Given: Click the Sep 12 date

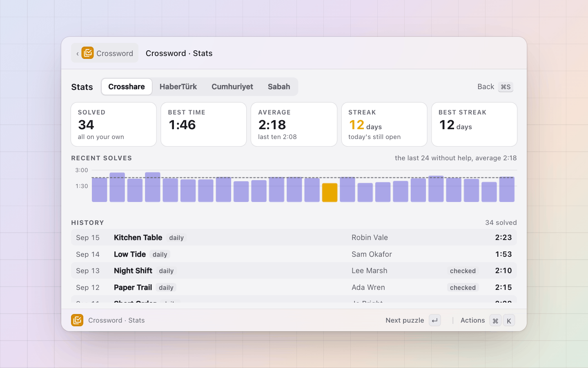Looking at the screenshot, I should (88, 287).
